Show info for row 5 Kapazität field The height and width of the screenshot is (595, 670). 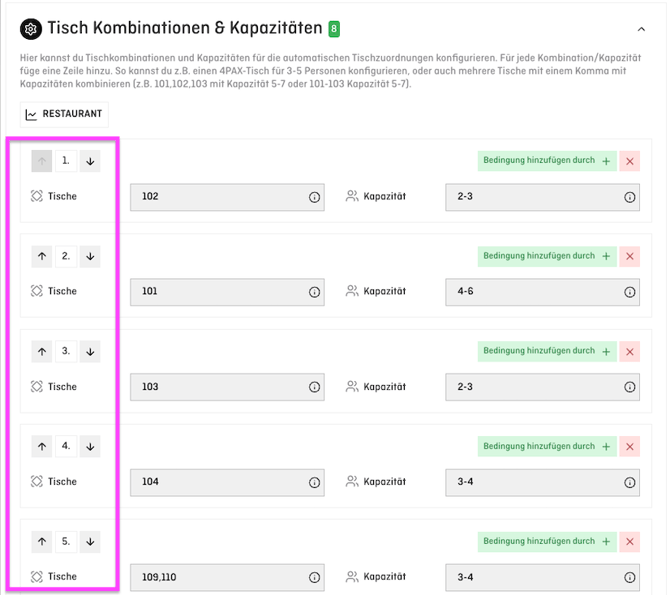629,577
